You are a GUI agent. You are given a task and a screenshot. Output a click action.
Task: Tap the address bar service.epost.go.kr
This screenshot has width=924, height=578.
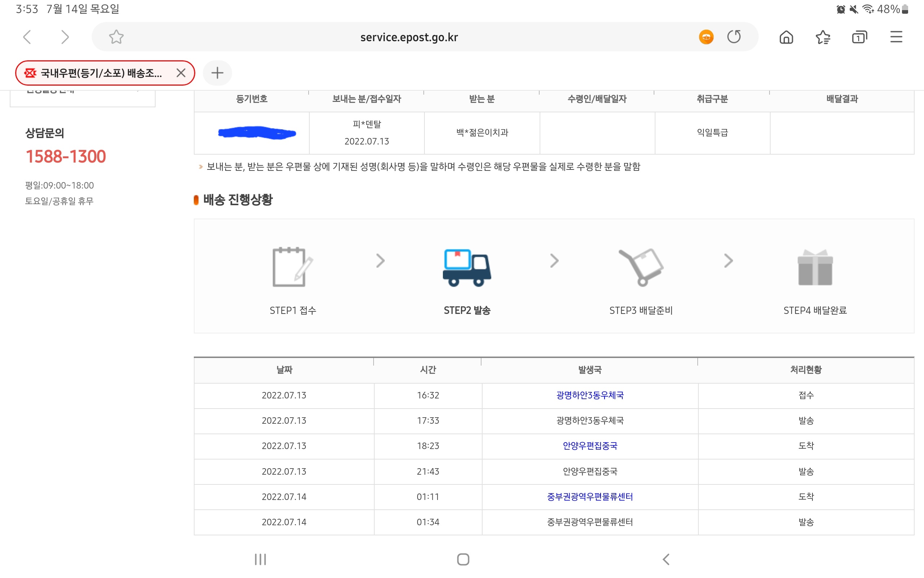coord(409,37)
